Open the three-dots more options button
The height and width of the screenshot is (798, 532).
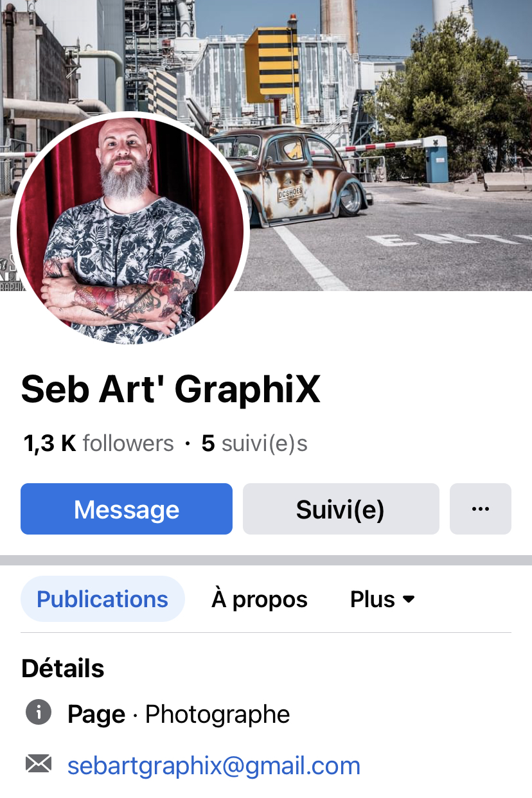point(480,509)
